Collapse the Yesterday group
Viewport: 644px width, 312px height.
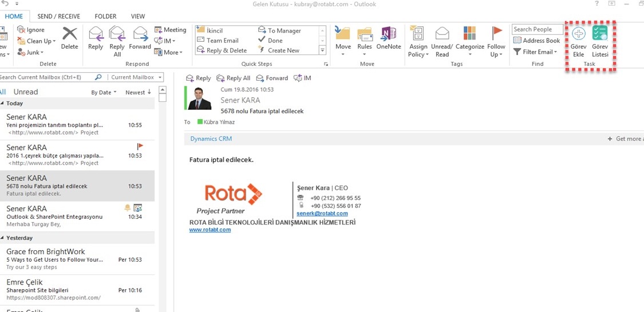click(x=2, y=238)
